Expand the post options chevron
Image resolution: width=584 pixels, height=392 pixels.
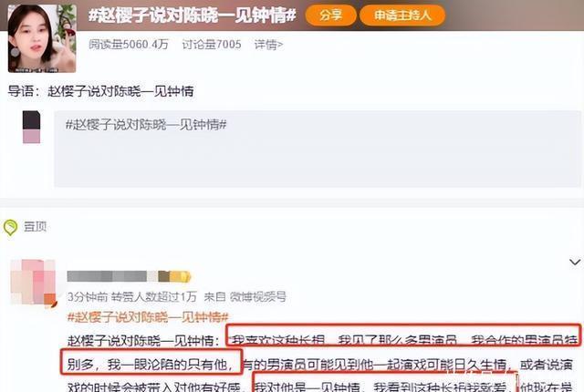click(x=575, y=263)
